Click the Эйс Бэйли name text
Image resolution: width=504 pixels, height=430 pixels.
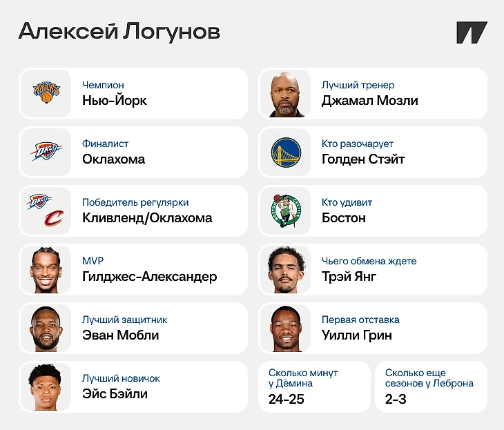click(115, 394)
